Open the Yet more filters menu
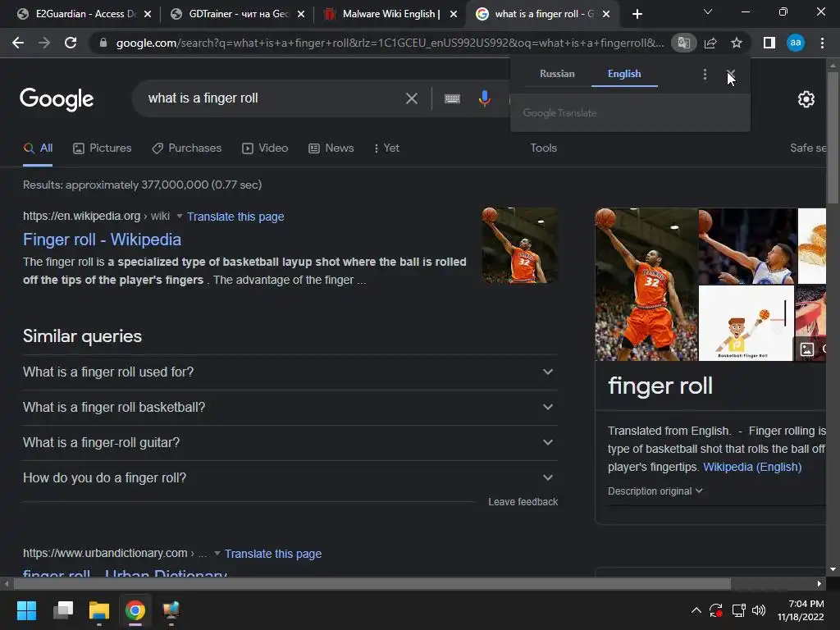Screen dimensions: 840x630 [x=387, y=148]
